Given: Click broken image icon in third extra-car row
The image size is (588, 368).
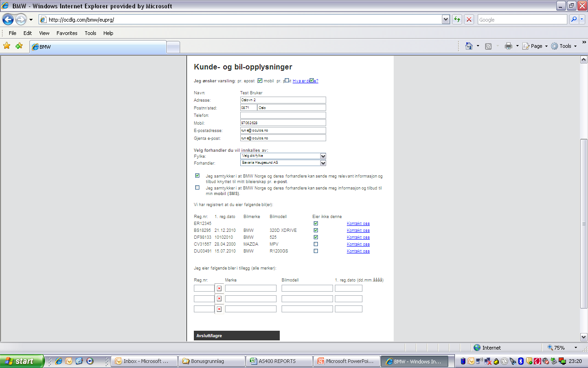Looking at the screenshot, I should (219, 309).
